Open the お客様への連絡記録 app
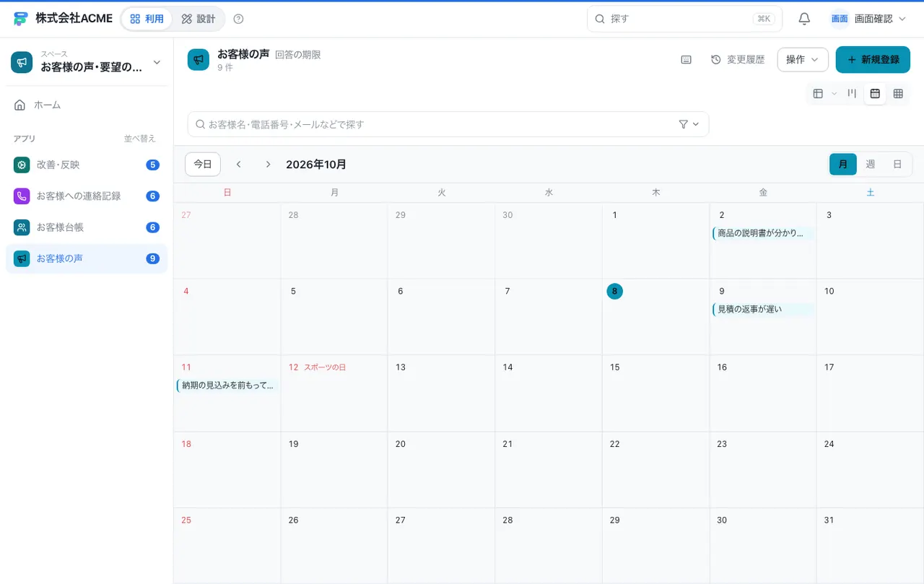The image size is (924, 584). click(x=87, y=196)
